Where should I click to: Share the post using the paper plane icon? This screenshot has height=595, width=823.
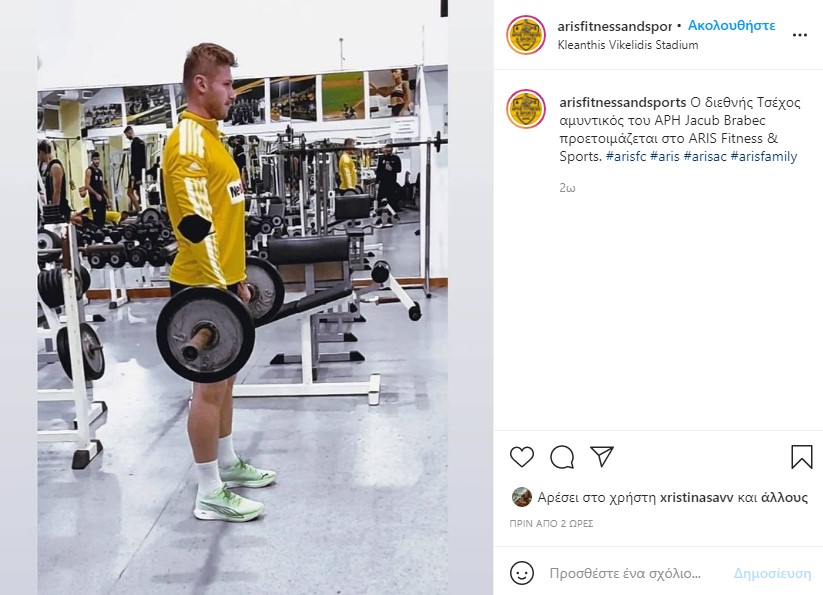pyautogui.click(x=602, y=456)
